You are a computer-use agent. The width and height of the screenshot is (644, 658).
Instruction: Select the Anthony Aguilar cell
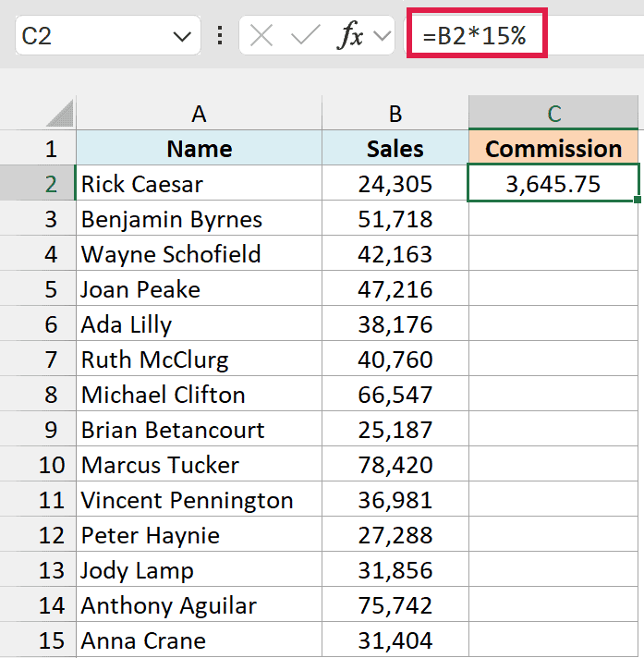click(199, 604)
